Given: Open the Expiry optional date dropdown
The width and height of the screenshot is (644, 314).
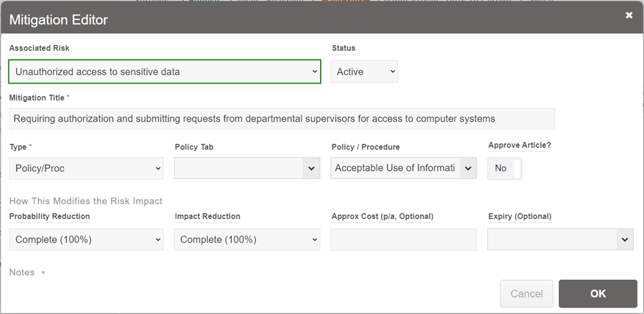Looking at the screenshot, I should [x=560, y=240].
